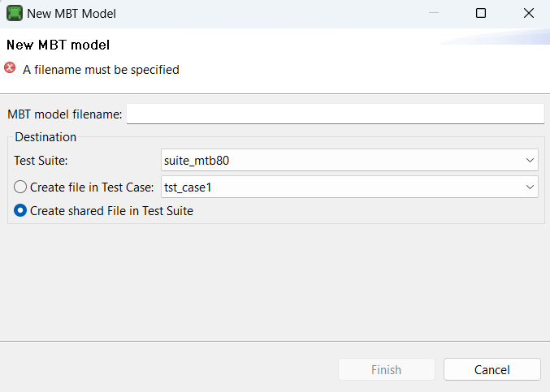Click the 'Test Suite:' label
Viewport: 550px width, 392px height.
(41, 161)
